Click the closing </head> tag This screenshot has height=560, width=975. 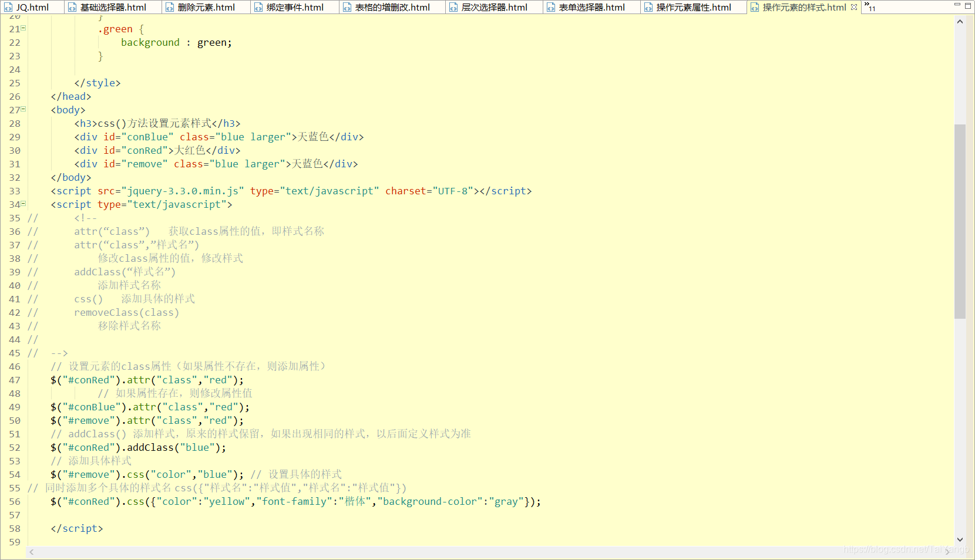point(71,96)
